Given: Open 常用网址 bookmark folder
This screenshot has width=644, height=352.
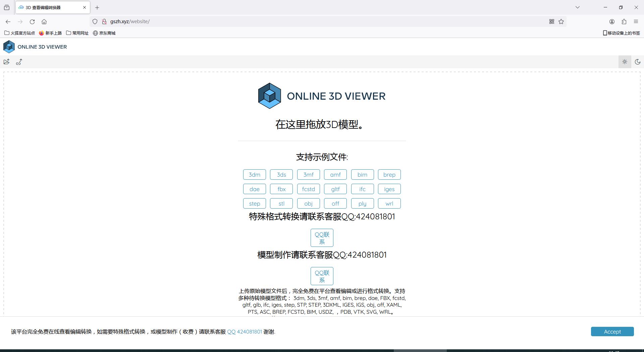Looking at the screenshot, I should [77, 33].
